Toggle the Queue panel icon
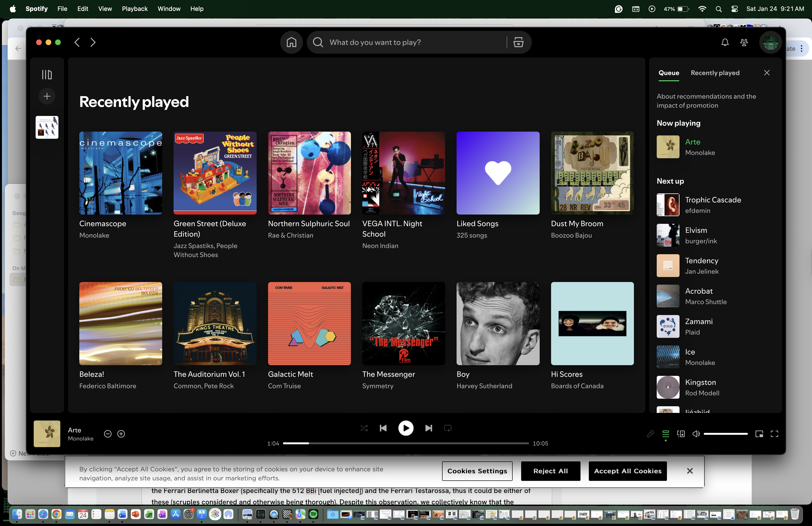812x526 pixels. (665, 434)
